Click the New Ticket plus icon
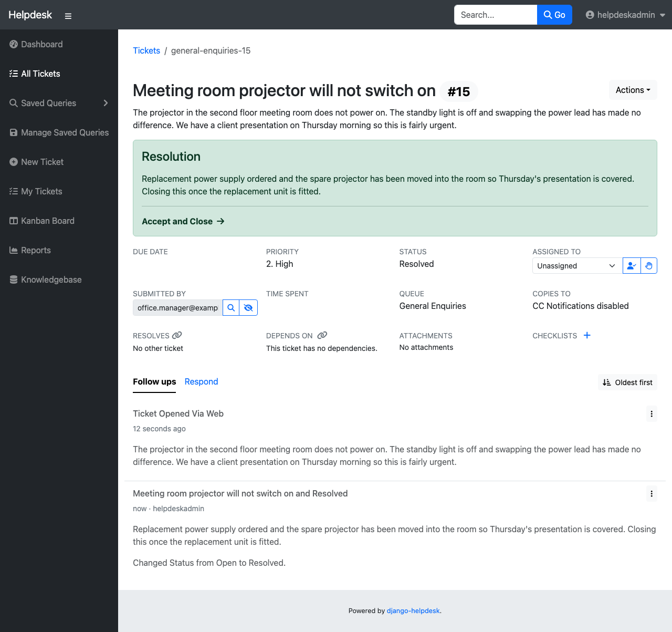Screen dimensions: 672x632 pyautogui.click(x=14, y=162)
